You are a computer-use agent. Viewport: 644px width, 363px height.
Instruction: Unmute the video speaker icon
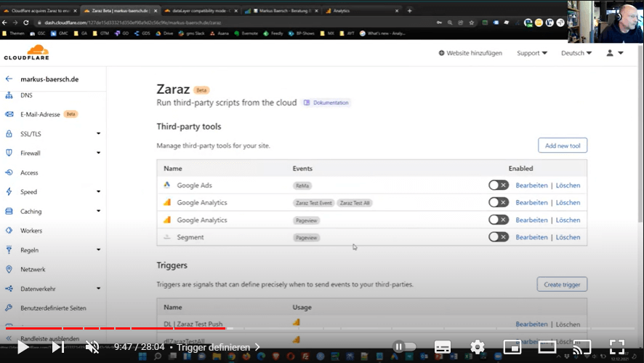point(92,348)
